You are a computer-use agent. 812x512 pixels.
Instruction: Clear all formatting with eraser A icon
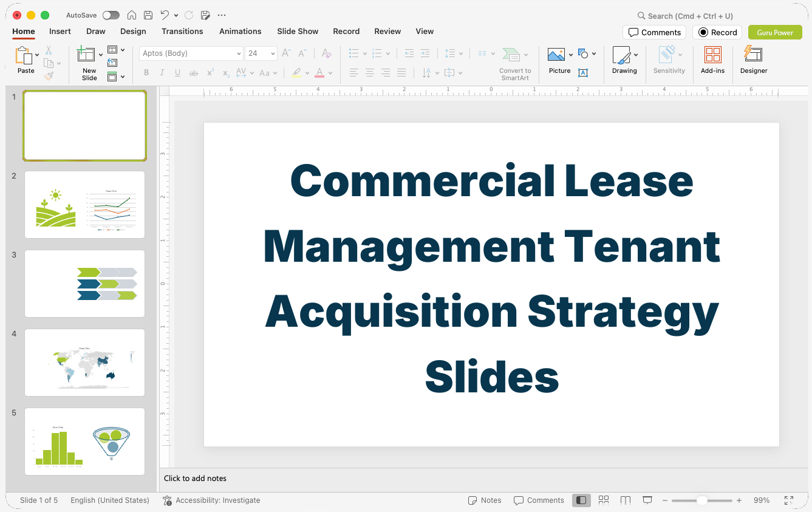[x=327, y=53]
